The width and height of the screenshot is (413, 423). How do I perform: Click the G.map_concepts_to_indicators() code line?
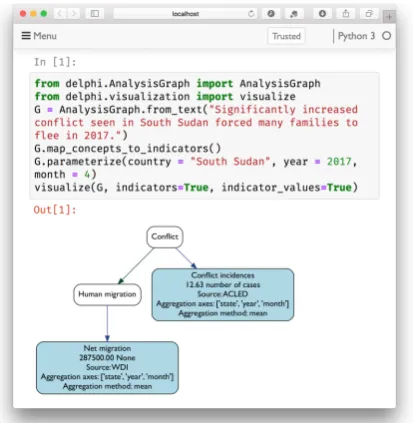tap(128, 148)
